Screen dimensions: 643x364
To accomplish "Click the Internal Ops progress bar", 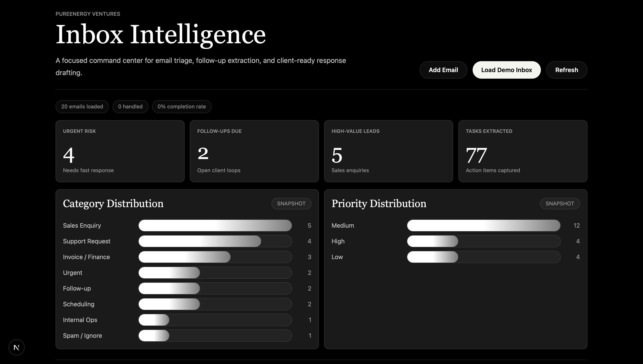I will coord(215,320).
